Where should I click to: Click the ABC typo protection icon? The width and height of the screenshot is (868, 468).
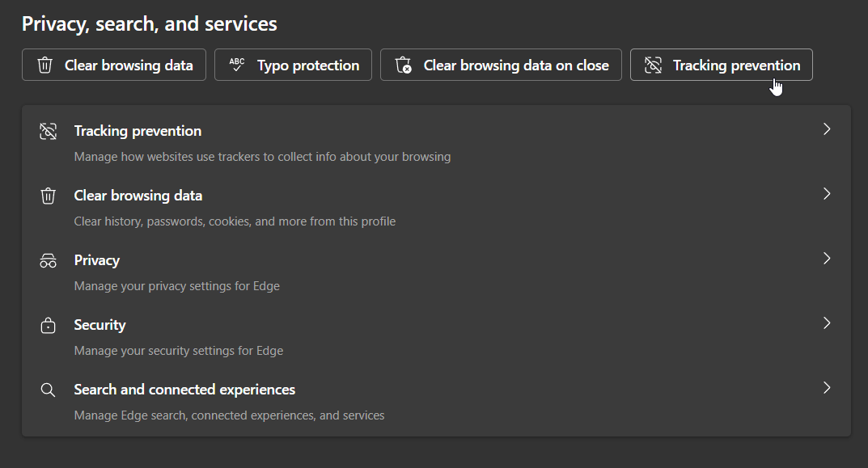tap(236, 65)
